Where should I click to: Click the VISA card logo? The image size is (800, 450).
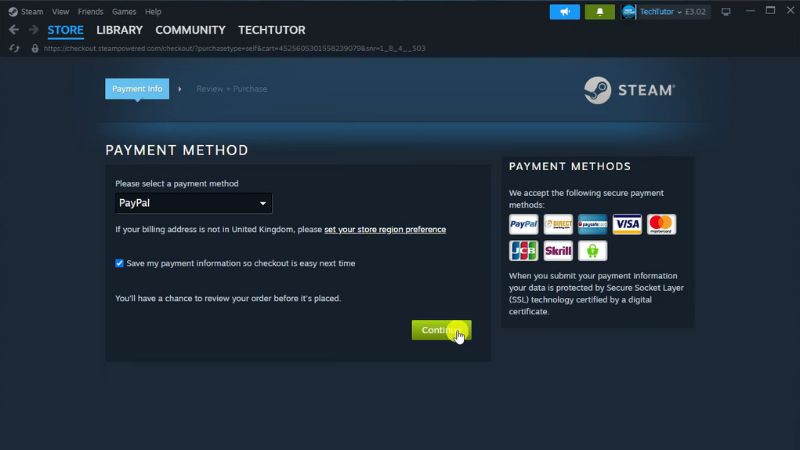point(627,224)
